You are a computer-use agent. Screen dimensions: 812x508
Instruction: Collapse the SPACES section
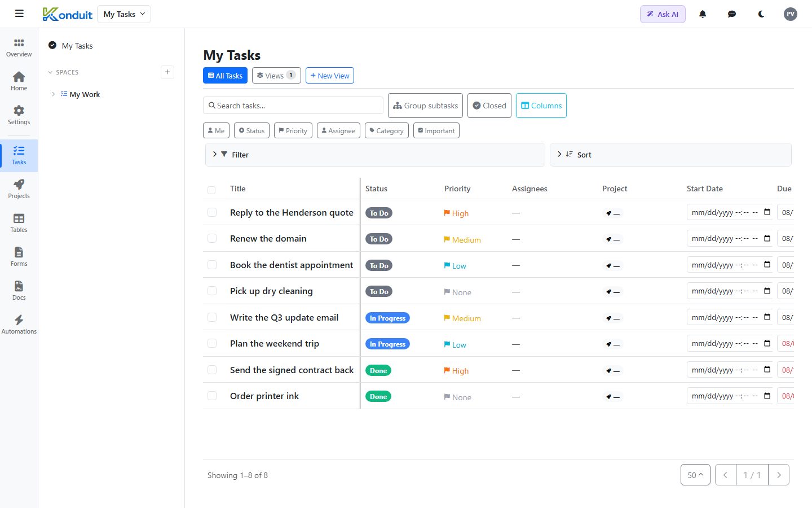tap(50, 72)
